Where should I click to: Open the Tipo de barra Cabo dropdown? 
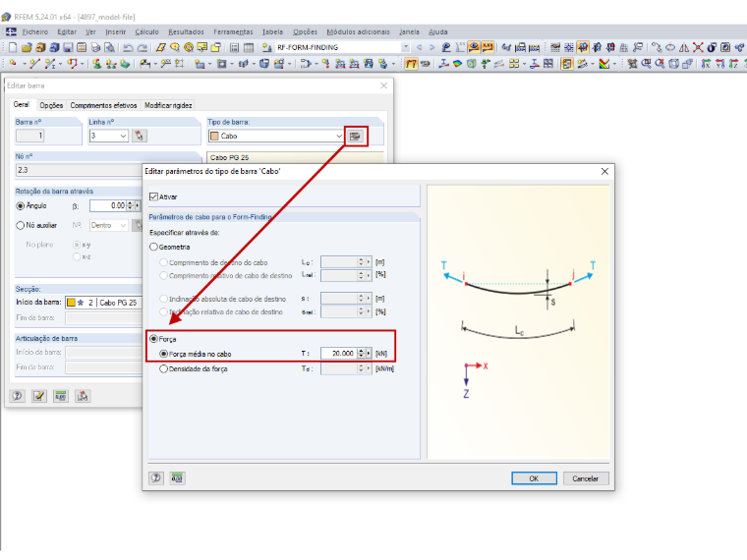(x=339, y=137)
